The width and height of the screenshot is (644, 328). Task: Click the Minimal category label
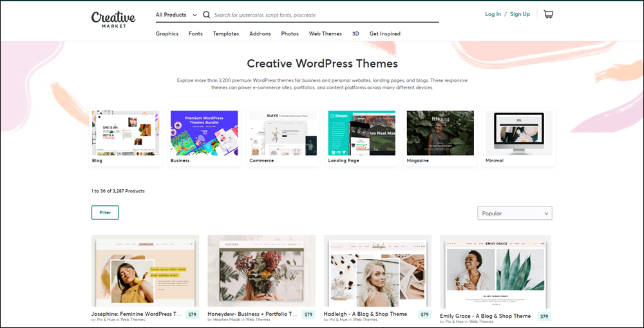pyautogui.click(x=495, y=161)
